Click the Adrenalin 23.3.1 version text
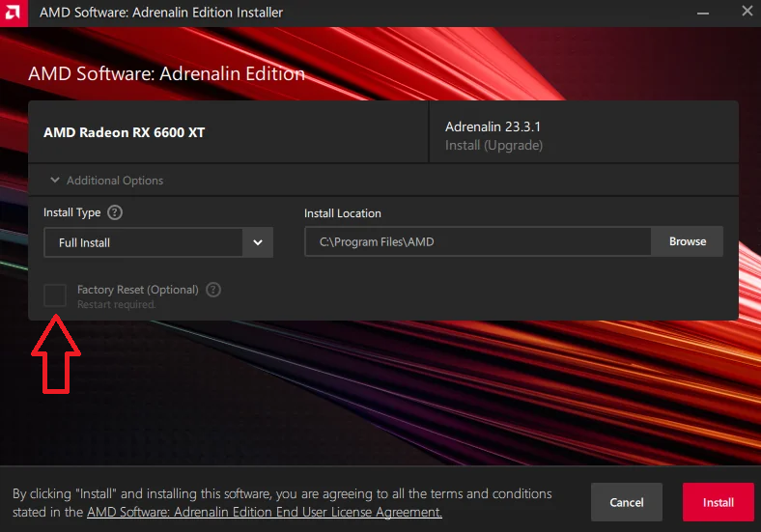Screen dimensions: 761x532 coord(493,126)
